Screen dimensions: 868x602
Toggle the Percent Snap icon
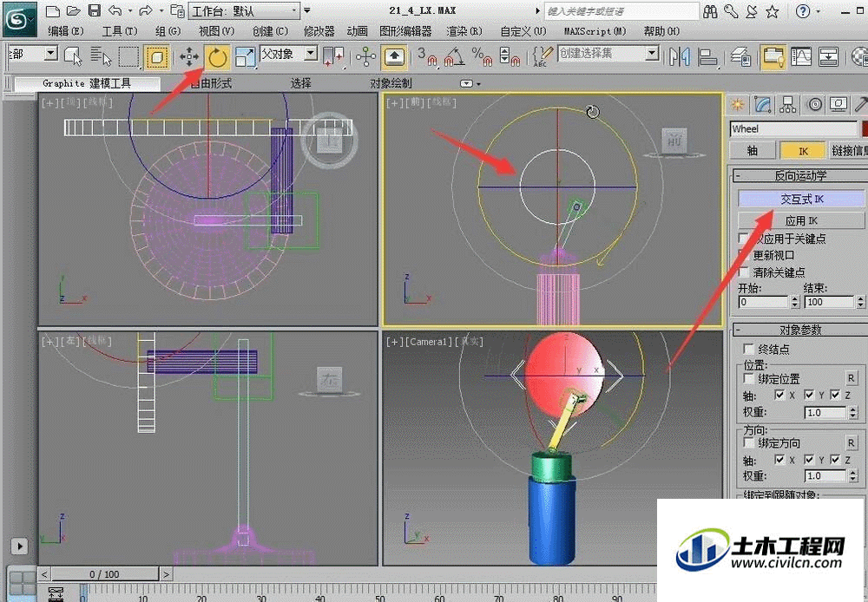[482, 56]
